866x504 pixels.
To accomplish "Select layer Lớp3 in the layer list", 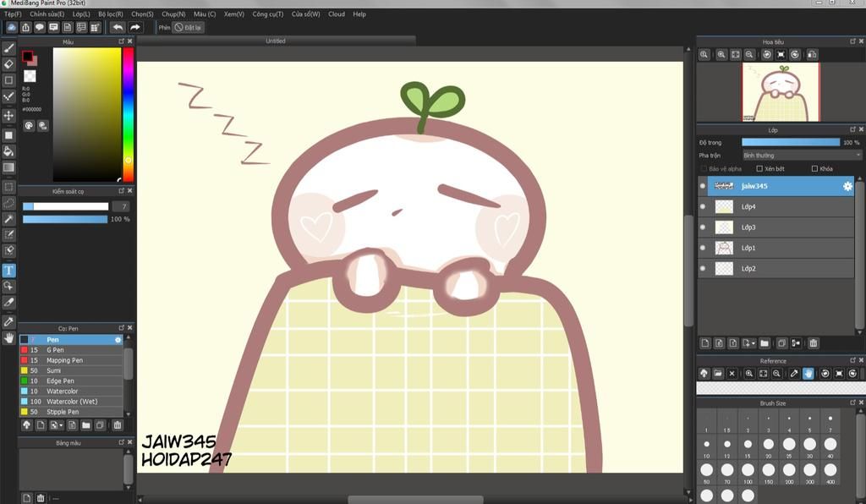I will tap(776, 227).
